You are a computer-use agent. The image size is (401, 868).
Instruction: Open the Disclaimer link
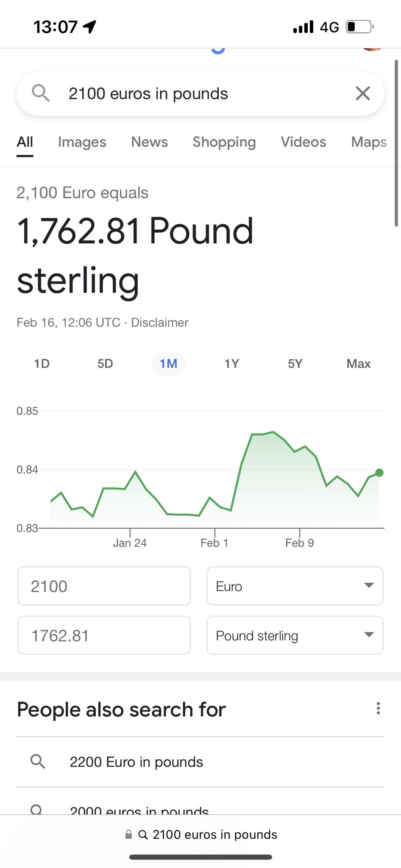tap(159, 323)
